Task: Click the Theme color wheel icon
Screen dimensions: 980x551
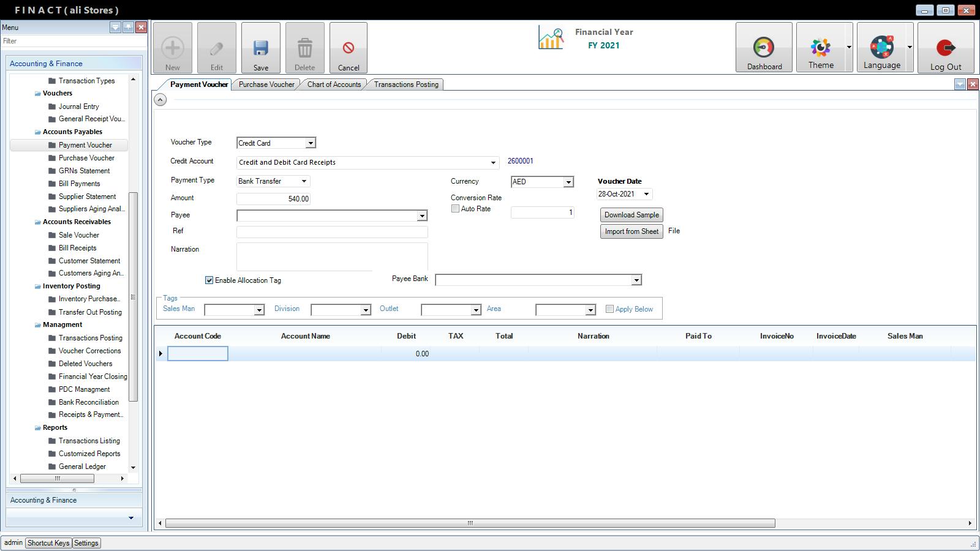Action: [x=820, y=47]
